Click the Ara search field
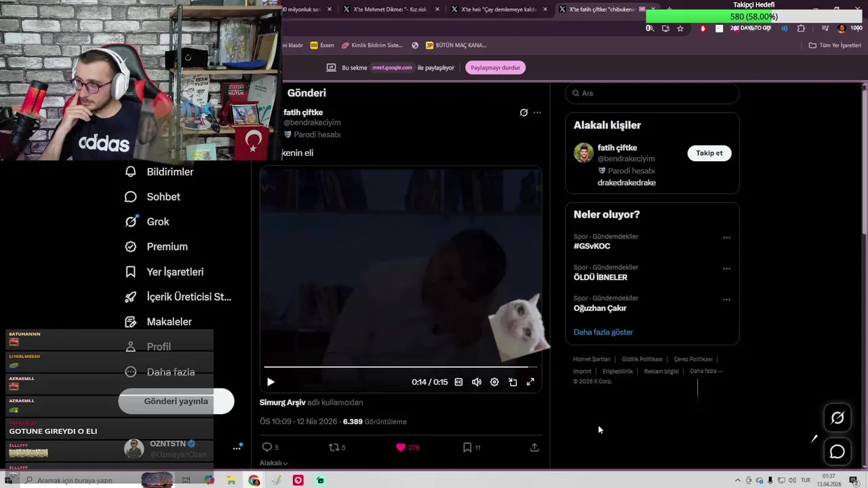The height and width of the screenshot is (488, 868). [652, 93]
